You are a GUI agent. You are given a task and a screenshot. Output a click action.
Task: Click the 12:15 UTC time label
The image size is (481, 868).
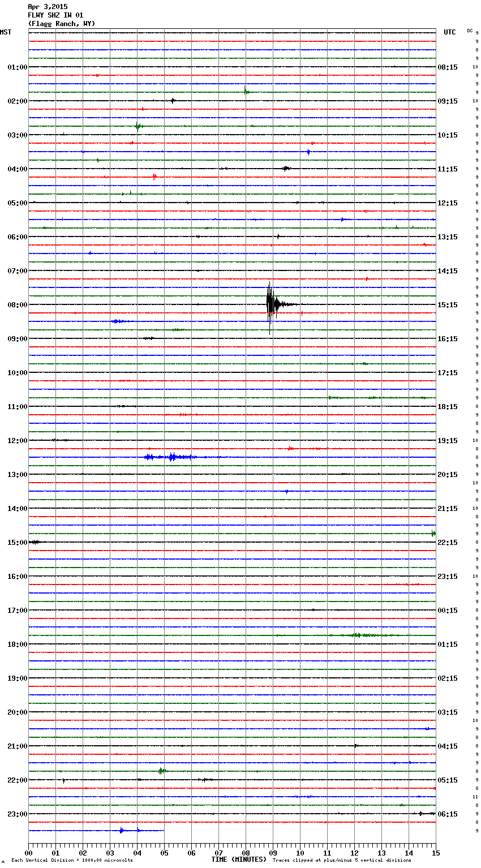click(x=448, y=203)
